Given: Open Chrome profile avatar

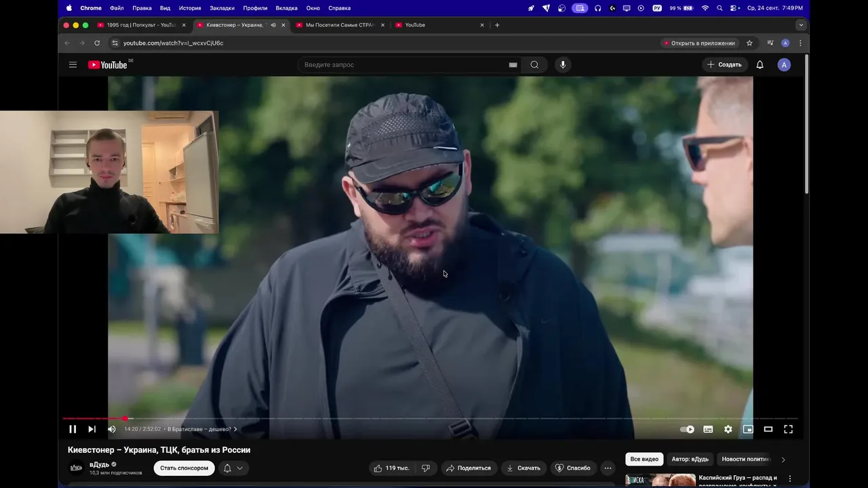Looking at the screenshot, I should tap(785, 43).
